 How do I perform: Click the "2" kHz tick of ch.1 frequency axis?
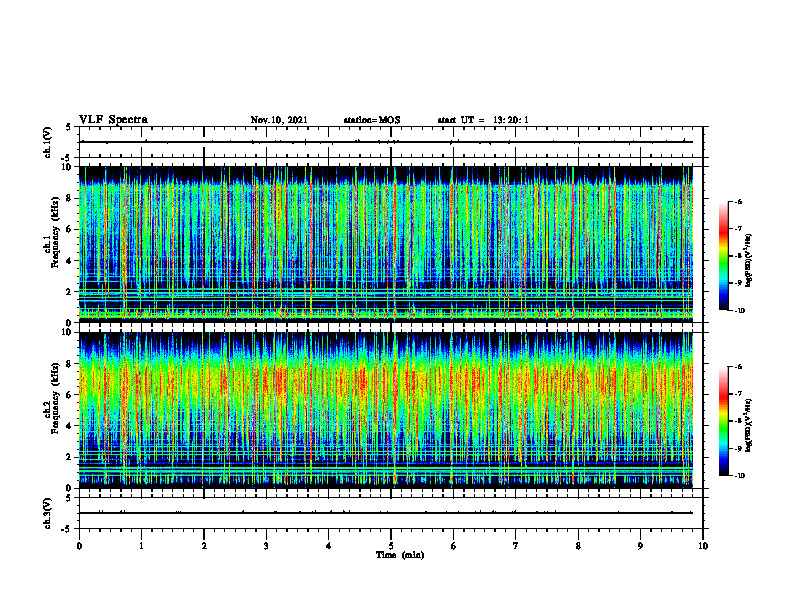(x=69, y=292)
